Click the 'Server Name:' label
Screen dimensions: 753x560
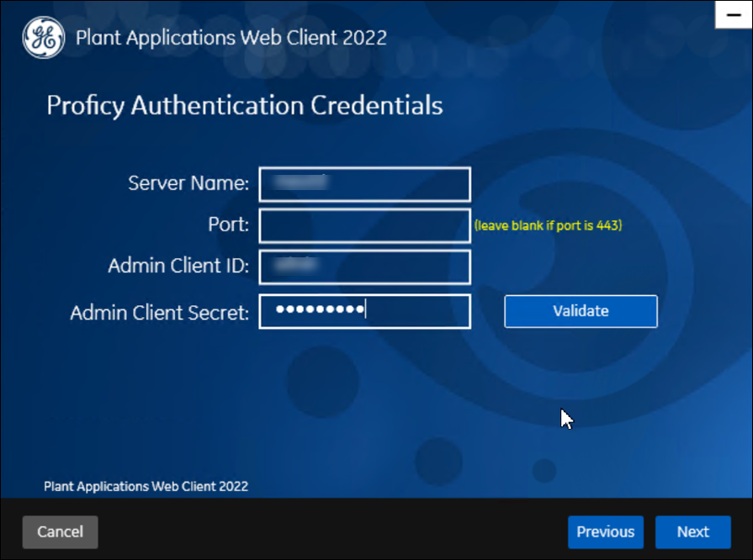click(x=188, y=183)
